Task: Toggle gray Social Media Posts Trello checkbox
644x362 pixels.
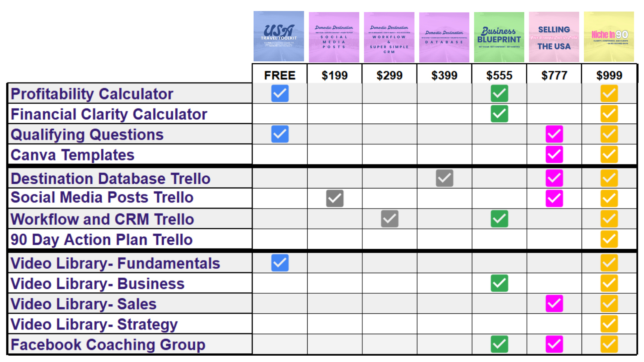Action: coord(335,198)
